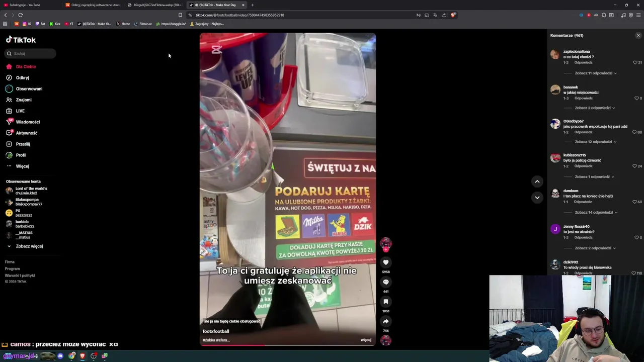Screen dimensions: 644x362
Task: Expand 2 replies under Jenny Ross640
Action: click(x=595, y=248)
